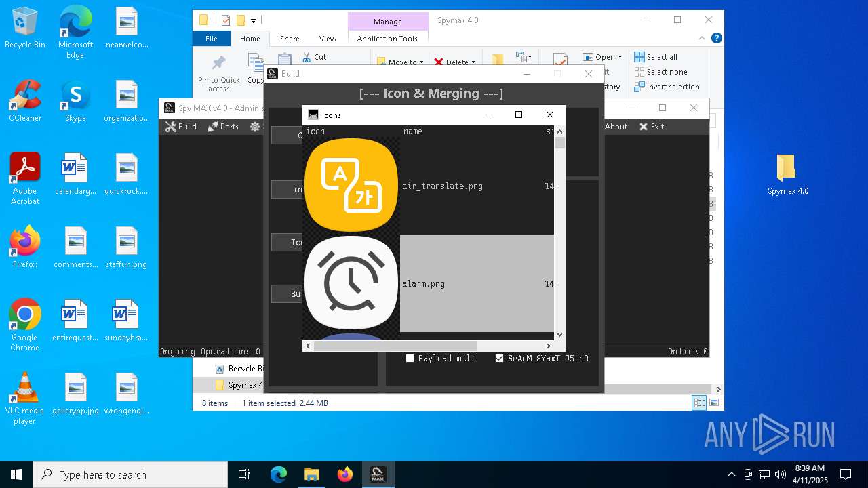Open the ribbon Open button dropdown
868x488 pixels.
coord(620,57)
